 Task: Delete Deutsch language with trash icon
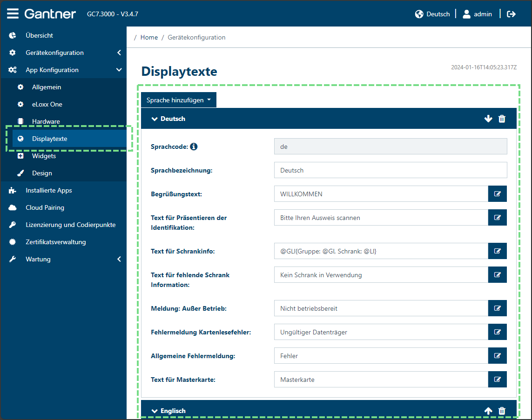[x=502, y=119]
